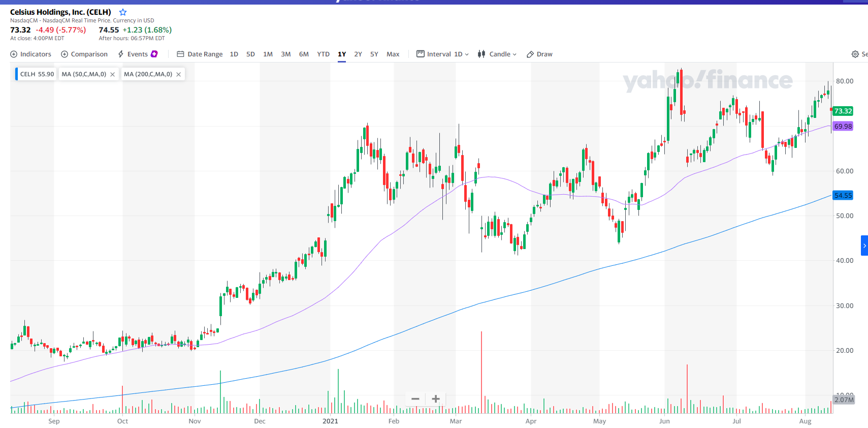
Task: Select the 6M time range
Action: [x=304, y=54]
